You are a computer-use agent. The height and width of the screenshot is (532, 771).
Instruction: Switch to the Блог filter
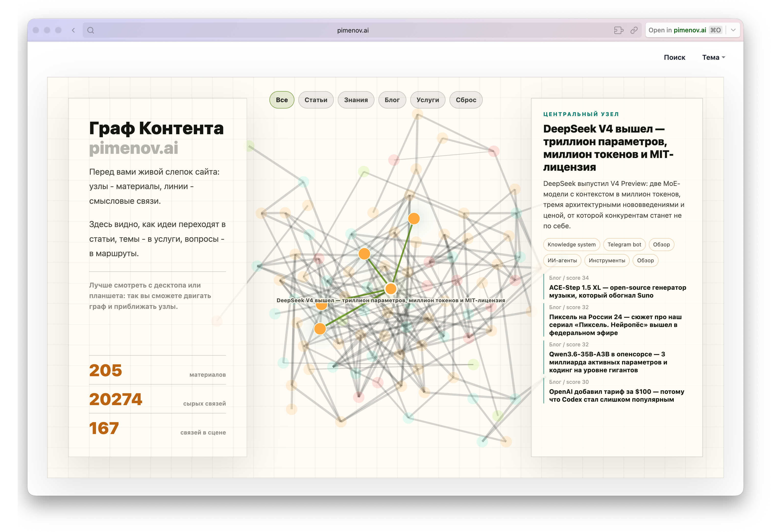pos(392,100)
